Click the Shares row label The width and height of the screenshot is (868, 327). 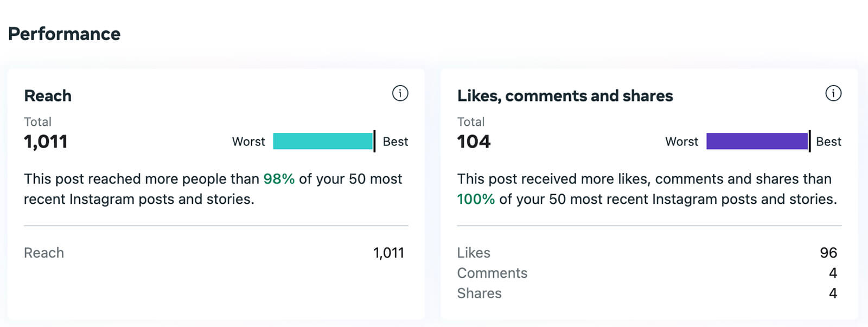(x=479, y=293)
